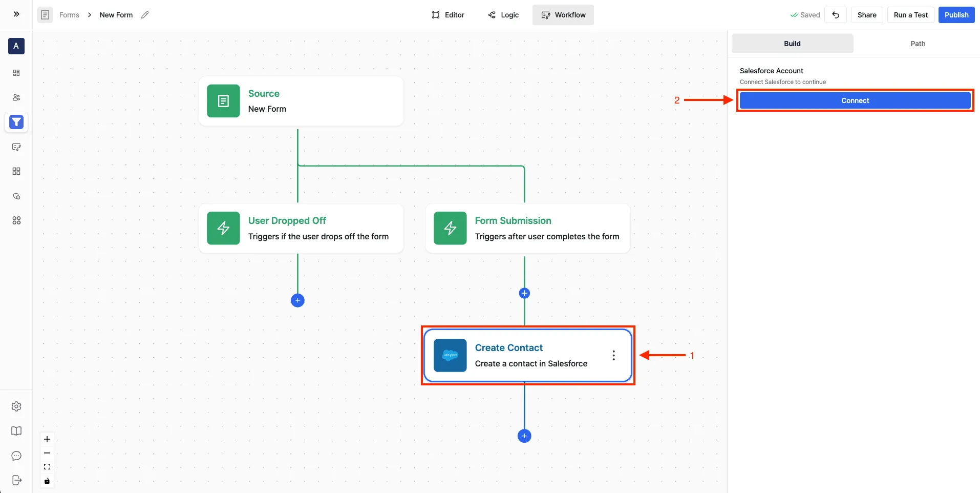
Task: Open the documentation book icon in sidebar
Action: [x=16, y=431]
